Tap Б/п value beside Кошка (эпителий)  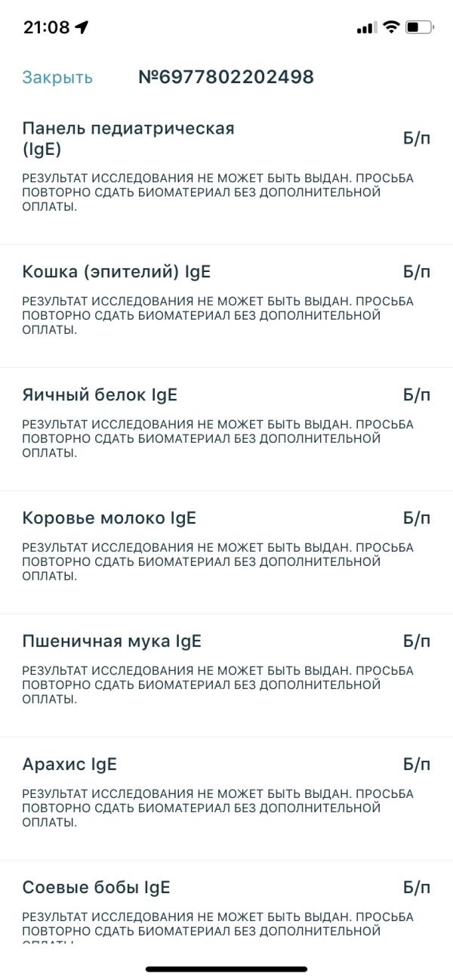pos(417,272)
